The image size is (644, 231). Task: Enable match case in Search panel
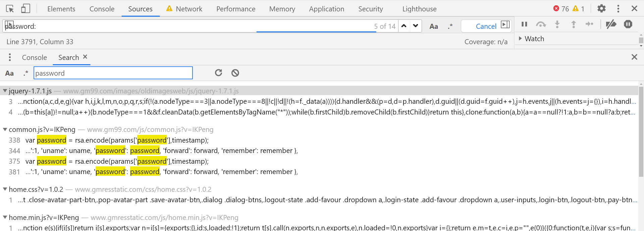click(9, 73)
